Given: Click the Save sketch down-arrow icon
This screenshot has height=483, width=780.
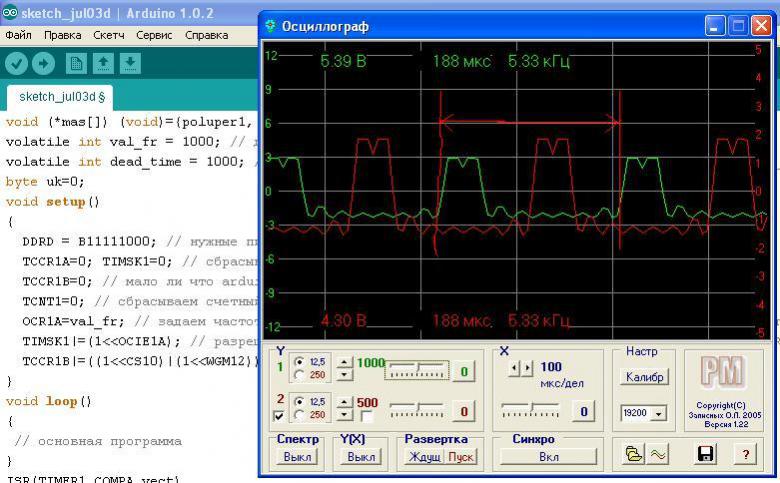Looking at the screenshot, I should tap(130, 64).
